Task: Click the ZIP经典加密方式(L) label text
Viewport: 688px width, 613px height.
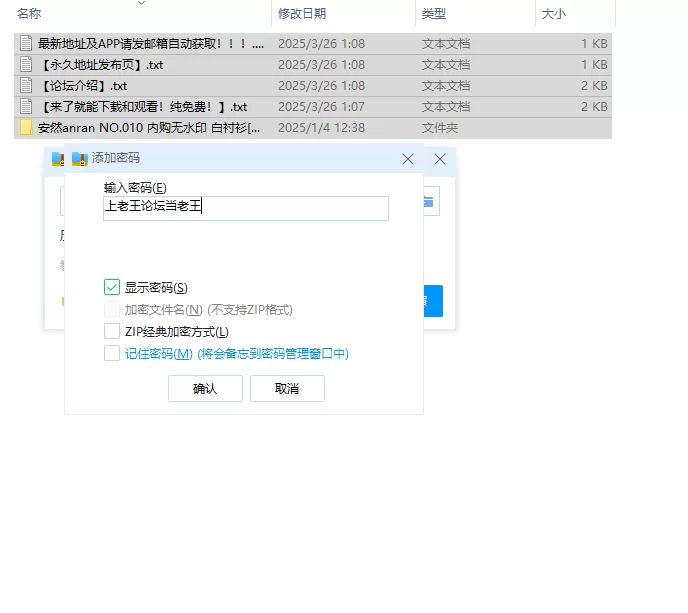Action: (x=177, y=332)
